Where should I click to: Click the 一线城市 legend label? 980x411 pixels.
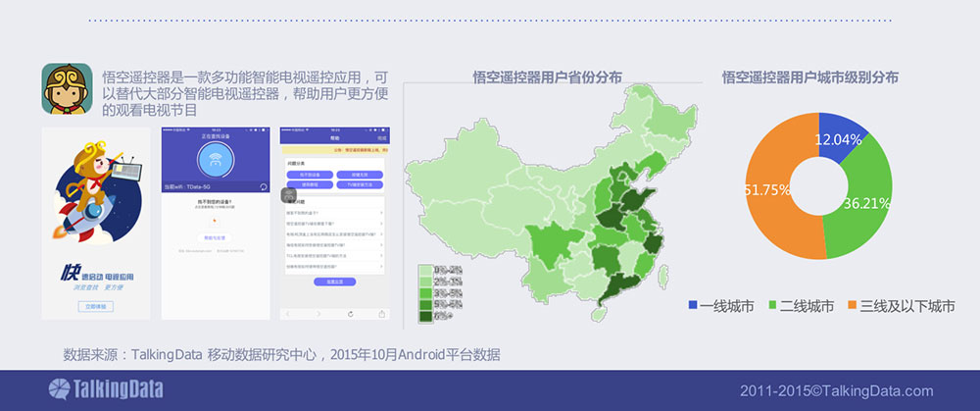click(727, 306)
